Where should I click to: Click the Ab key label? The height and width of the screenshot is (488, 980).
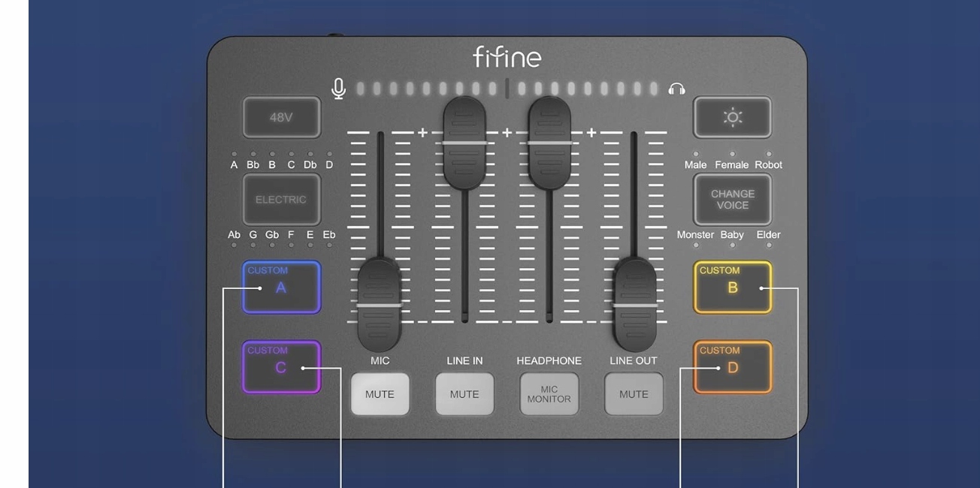click(234, 234)
